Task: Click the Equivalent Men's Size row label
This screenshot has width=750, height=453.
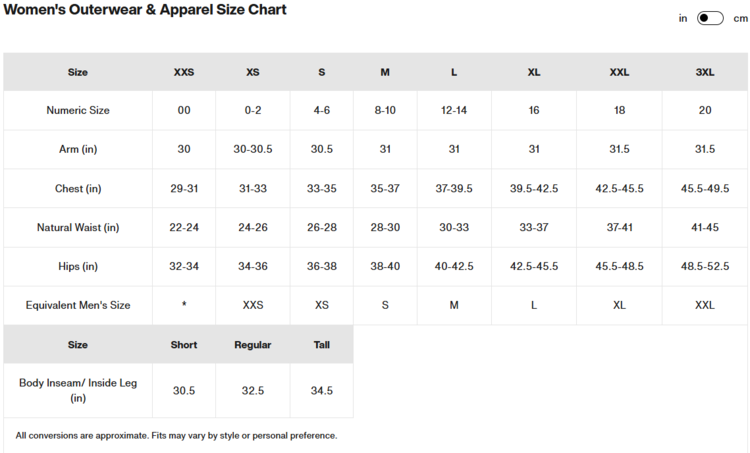Action: 78,305
